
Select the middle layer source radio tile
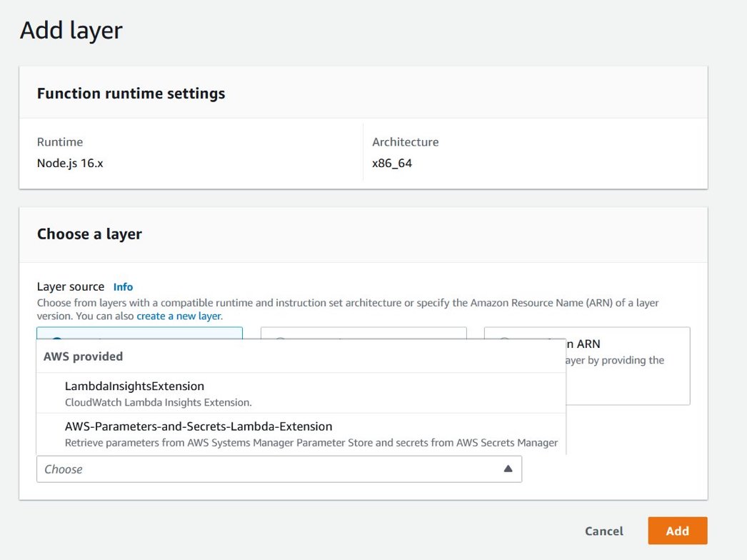point(363,333)
